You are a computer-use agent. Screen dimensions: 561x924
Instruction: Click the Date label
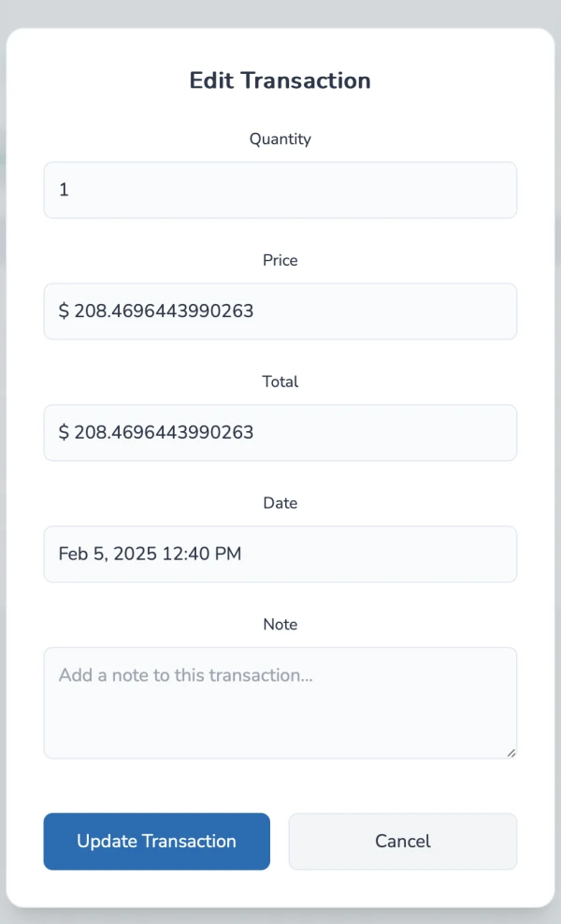(x=280, y=503)
